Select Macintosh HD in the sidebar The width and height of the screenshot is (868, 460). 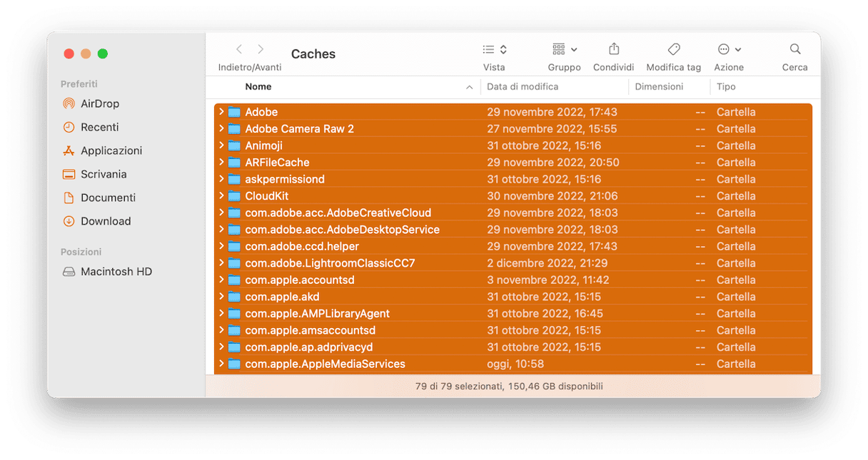pos(107,272)
